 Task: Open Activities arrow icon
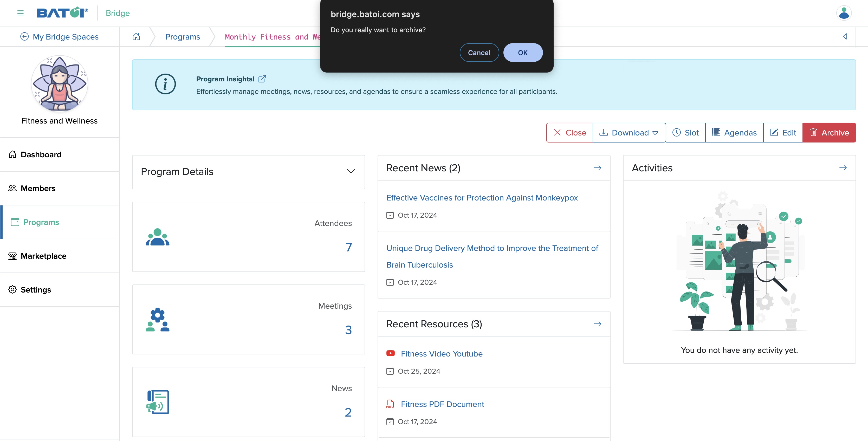point(843,168)
